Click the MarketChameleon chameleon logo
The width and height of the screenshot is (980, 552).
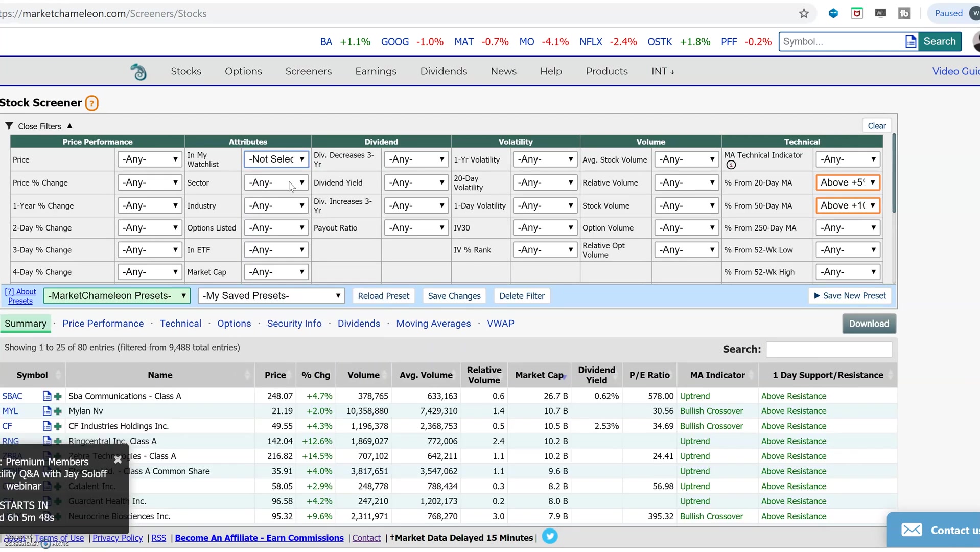tap(138, 72)
